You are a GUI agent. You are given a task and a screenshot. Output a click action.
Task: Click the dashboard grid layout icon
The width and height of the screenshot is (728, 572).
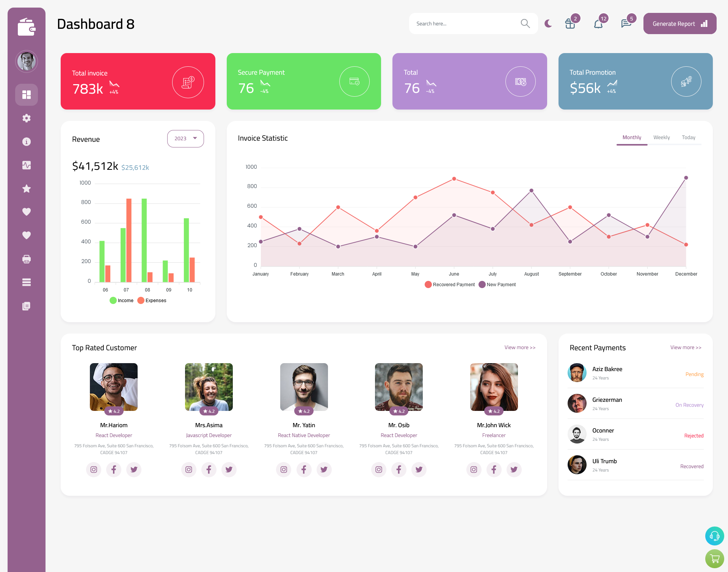tap(27, 94)
